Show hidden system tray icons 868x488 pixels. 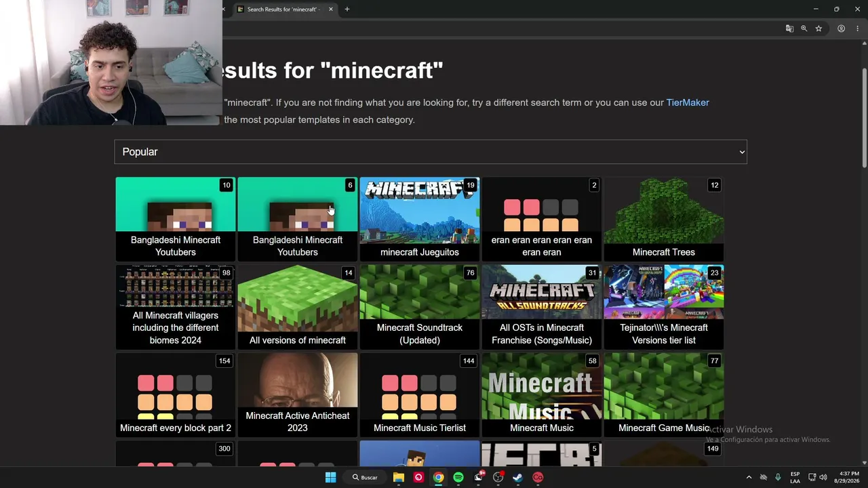coord(749,477)
